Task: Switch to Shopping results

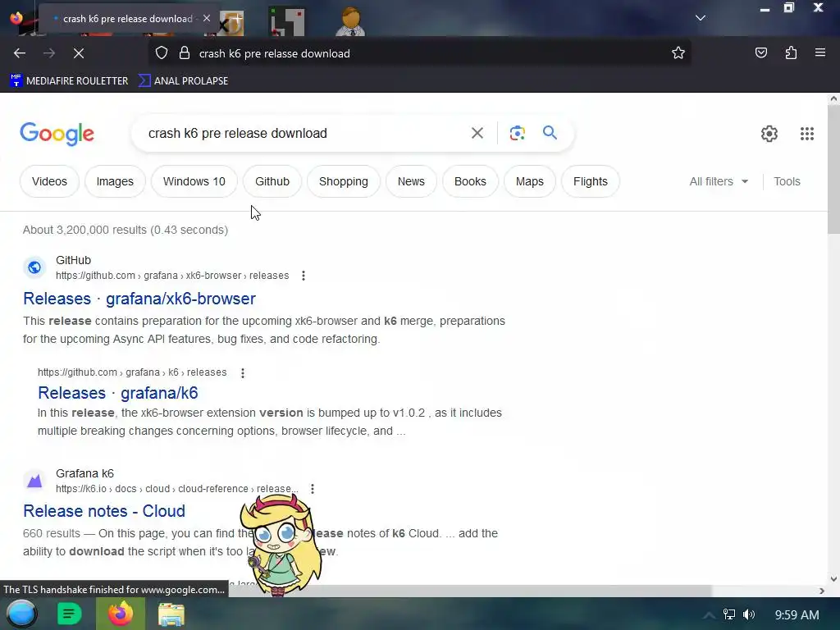Action: pyautogui.click(x=344, y=181)
